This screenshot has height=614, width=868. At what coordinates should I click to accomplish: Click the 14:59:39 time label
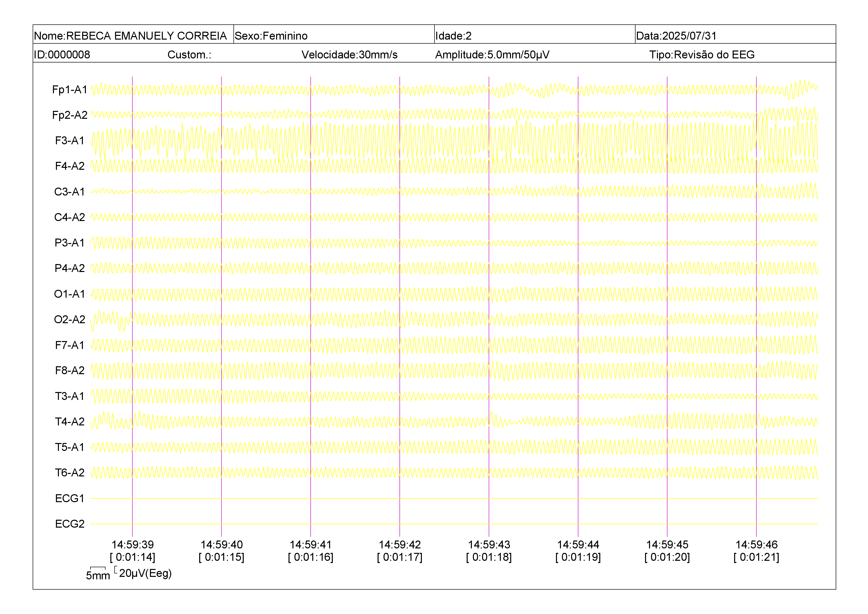coord(132,544)
